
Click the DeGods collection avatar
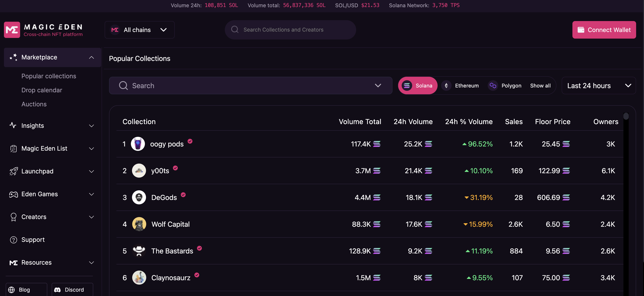[x=139, y=197]
